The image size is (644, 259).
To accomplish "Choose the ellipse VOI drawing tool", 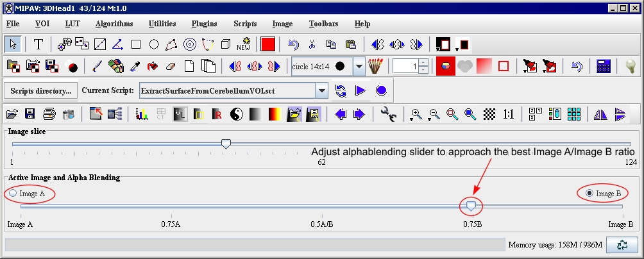I will click(x=154, y=44).
